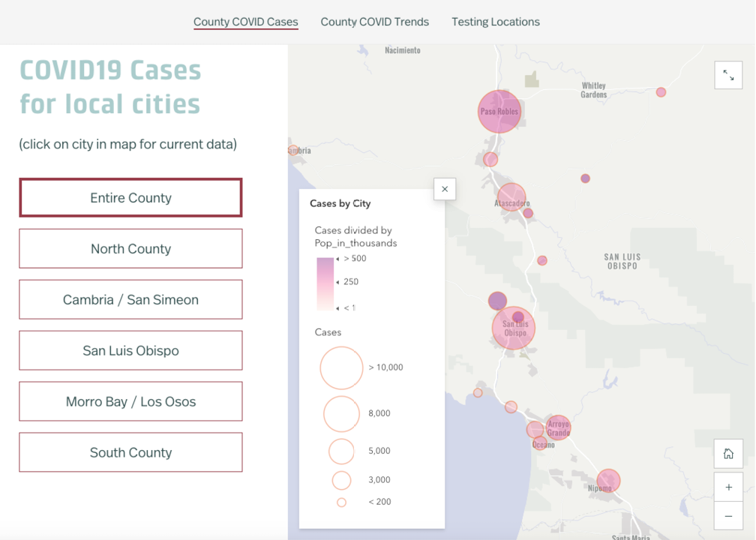Click the Cambria / San Simeon button
Viewport: 756px width, 540px height.
(x=130, y=299)
